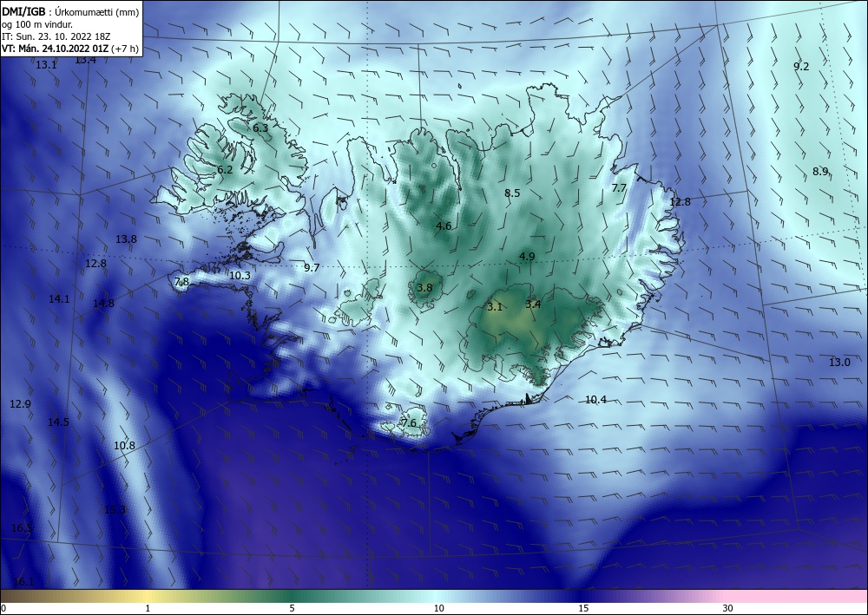Click the 3.8 value label
Screen dimensions: 868x615
pyautogui.click(x=424, y=288)
